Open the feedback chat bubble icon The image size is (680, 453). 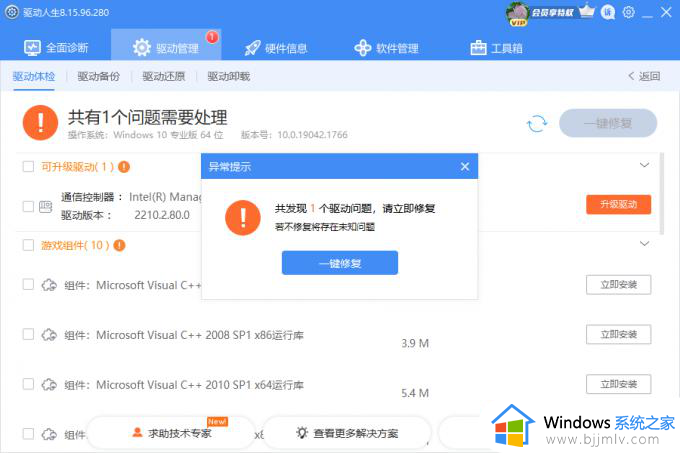[x=608, y=12]
